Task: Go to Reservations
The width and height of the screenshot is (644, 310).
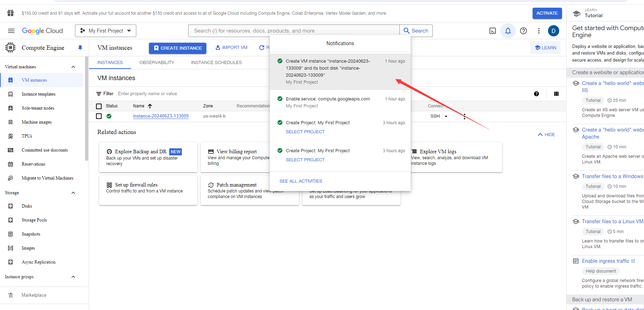Action: (33, 164)
